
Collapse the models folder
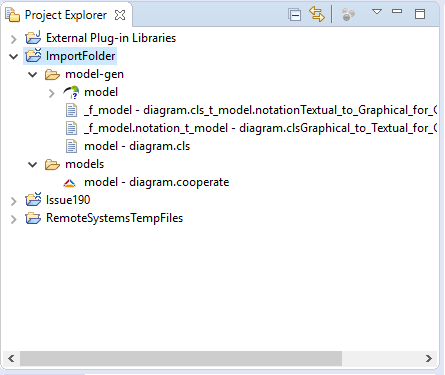tap(32, 165)
